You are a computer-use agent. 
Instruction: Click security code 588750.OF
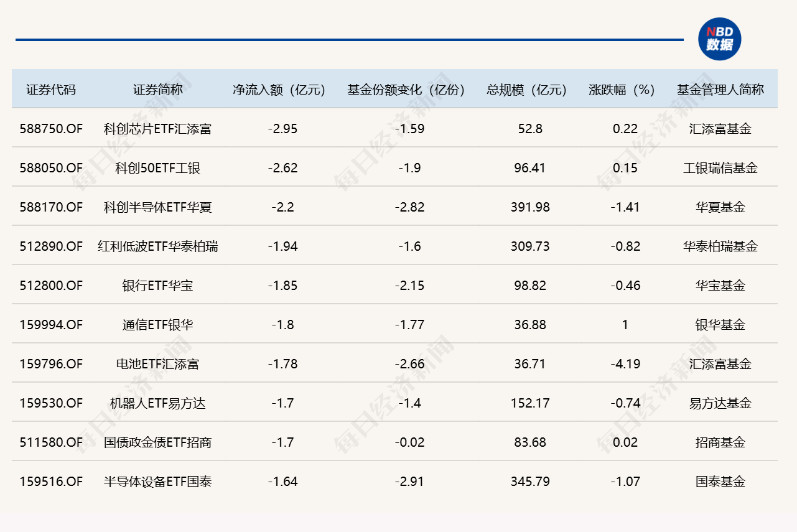pos(51,129)
